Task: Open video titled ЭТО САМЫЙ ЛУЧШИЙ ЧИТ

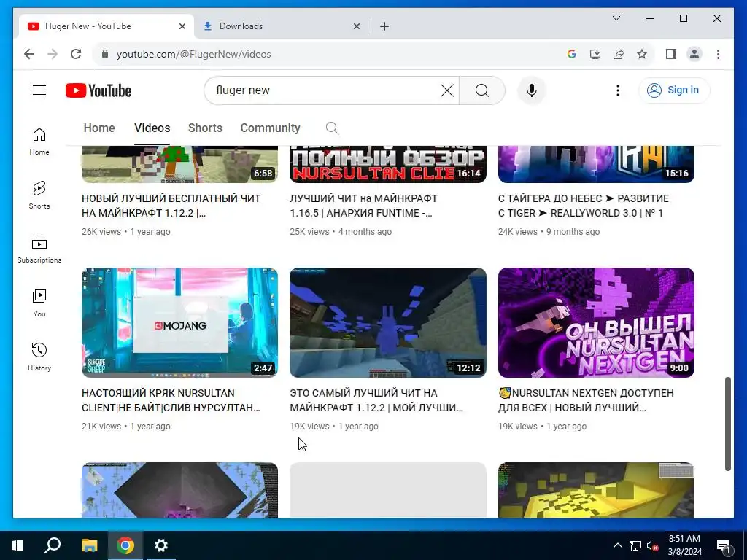Action: (376, 400)
